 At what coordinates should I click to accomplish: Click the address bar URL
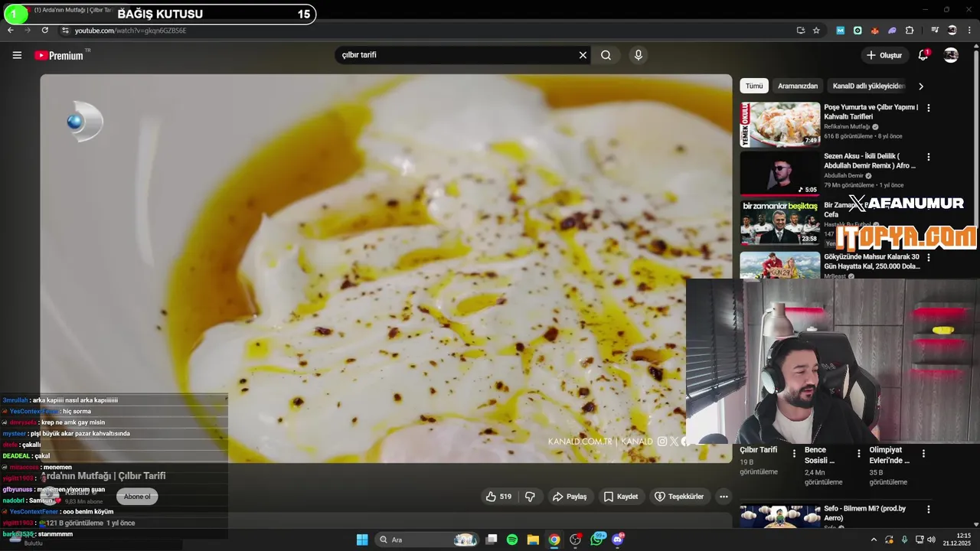point(130,31)
